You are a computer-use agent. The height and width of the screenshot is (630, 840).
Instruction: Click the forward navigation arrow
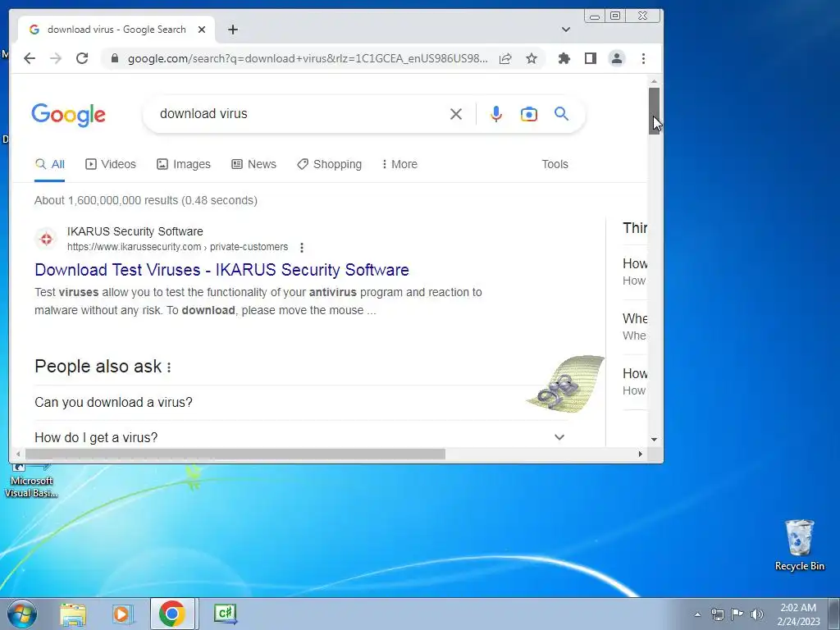pyautogui.click(x=56, y=58)
